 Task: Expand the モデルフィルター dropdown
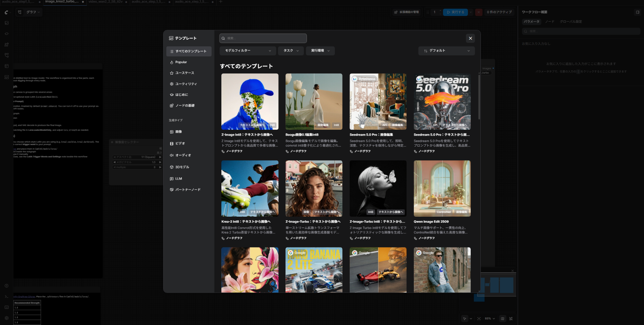click(248, 51)
